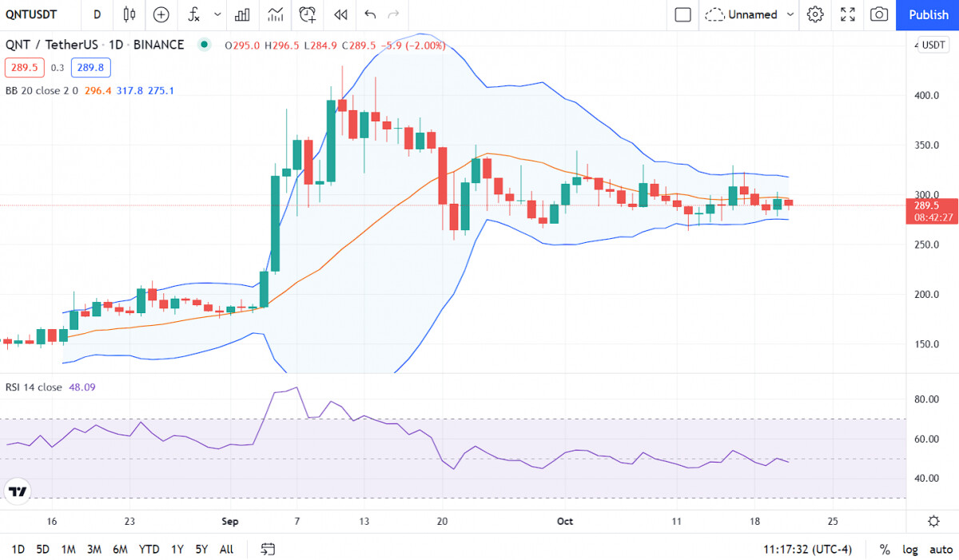Set the 1M time range
The image size is (959, 560).
(x=68, y=550)
